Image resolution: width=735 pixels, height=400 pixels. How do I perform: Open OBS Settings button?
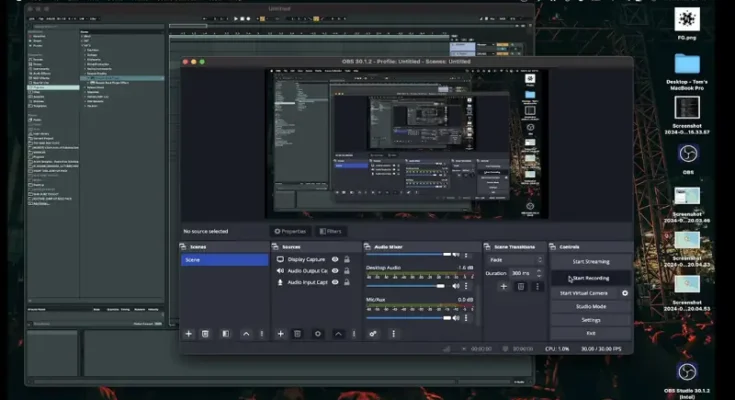(591, 320)
